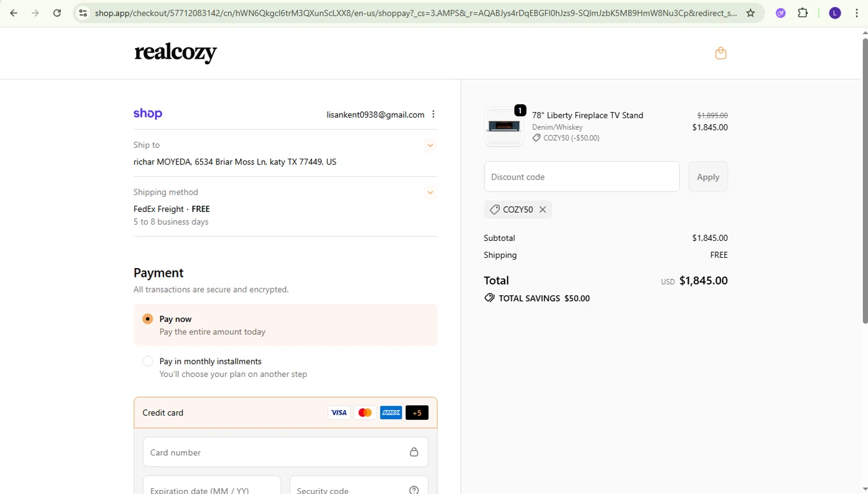Apply the discount code
868x494 pixels.
point(708,177)
